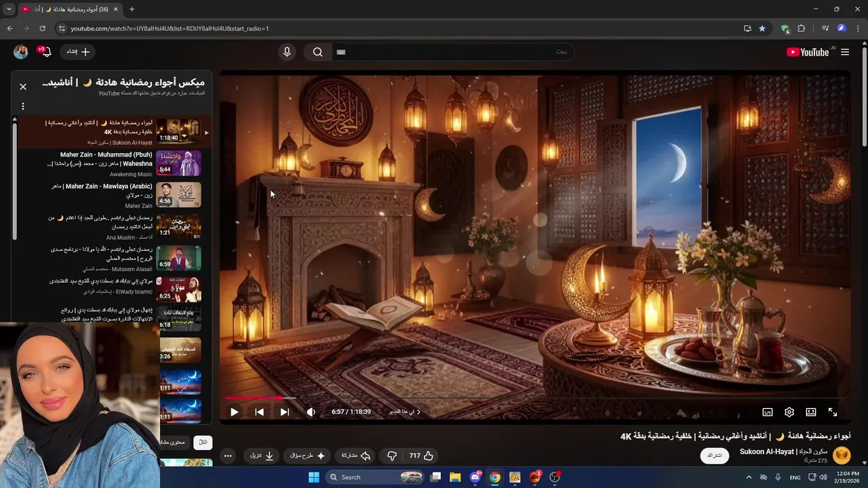Open the Chrome tab search dropdown

click(9, 9)
